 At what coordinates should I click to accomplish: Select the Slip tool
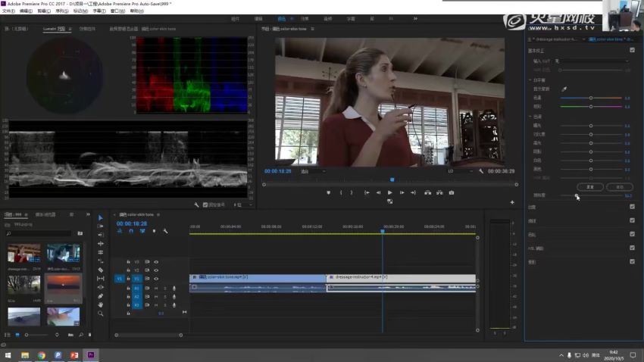coord(101,278)
